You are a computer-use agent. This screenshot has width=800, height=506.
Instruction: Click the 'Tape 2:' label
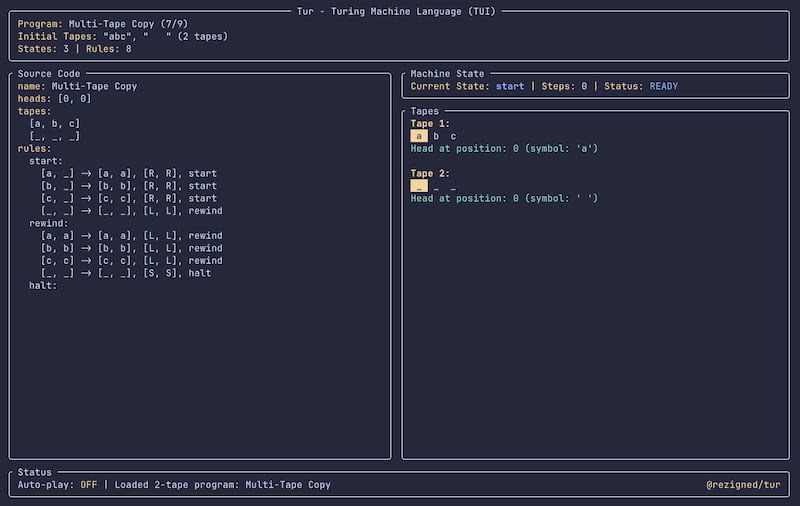click(x=430, y=173)
